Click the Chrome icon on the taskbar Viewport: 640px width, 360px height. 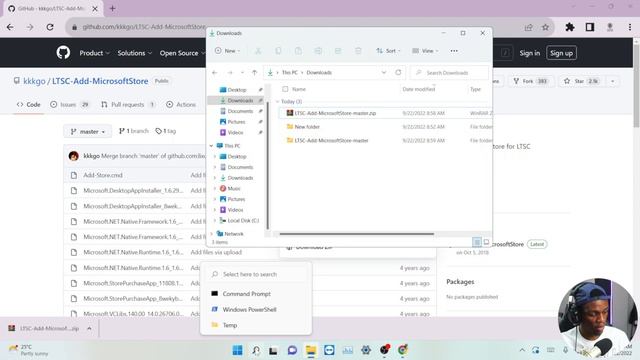tap(402, 350)
